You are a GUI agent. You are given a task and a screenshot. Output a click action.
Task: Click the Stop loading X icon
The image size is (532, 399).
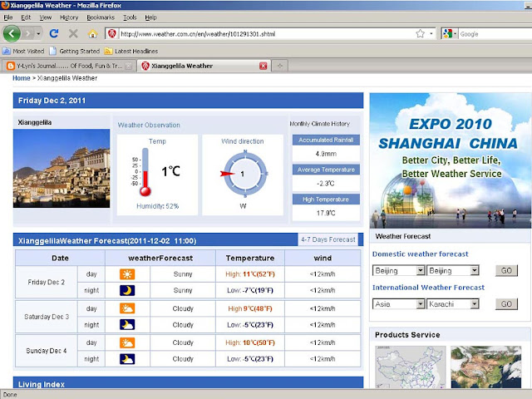73,33
